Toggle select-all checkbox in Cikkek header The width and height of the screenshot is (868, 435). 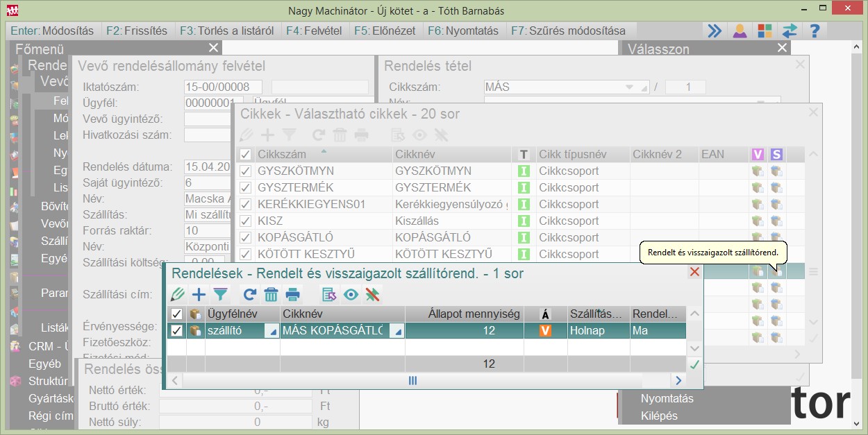(245, 154)
